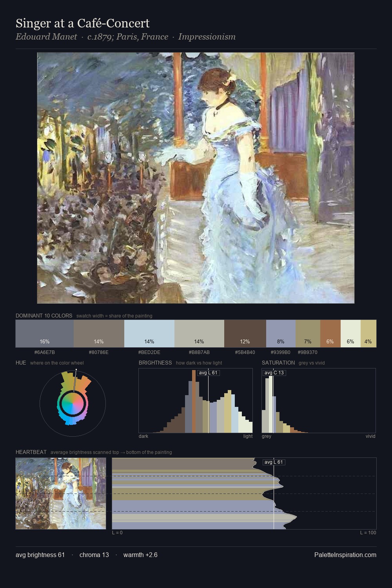Image resolution: width=392 pixels, height=588 pixels.
Task: Click the #9B9370 hex code label
Action: point(308,352)
